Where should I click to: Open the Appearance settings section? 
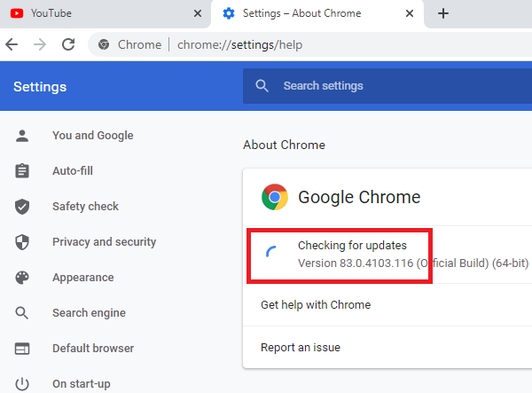(82, 278)
